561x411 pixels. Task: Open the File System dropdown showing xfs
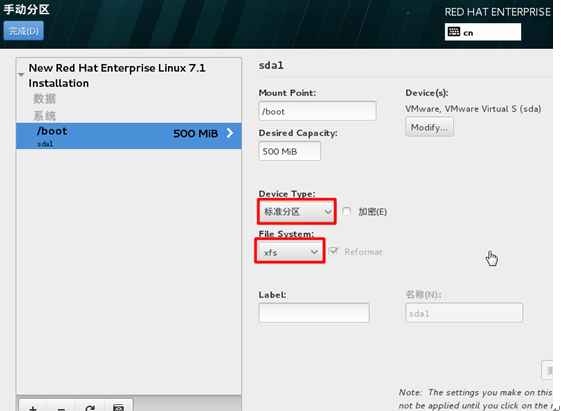point(290,252)
